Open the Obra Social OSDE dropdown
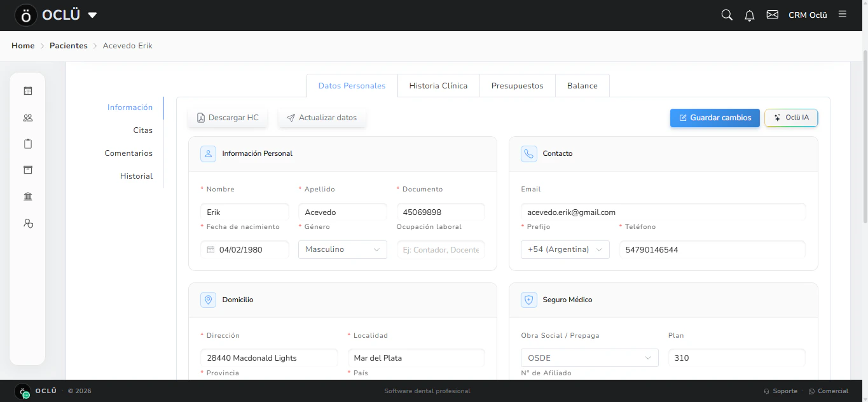This screenshot has height=402, width=868. (590, 358)
